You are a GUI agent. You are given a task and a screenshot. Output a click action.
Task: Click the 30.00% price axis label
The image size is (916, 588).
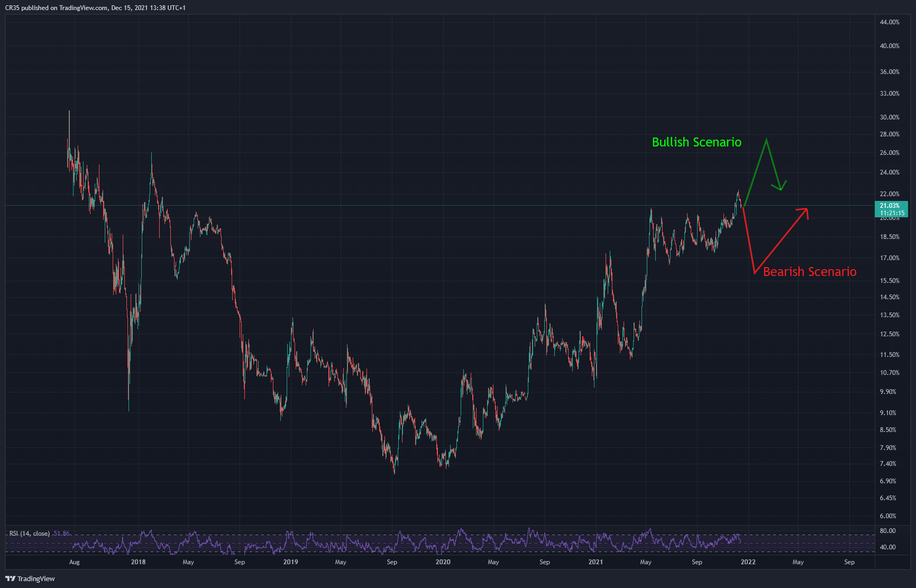tap(890, 117)
